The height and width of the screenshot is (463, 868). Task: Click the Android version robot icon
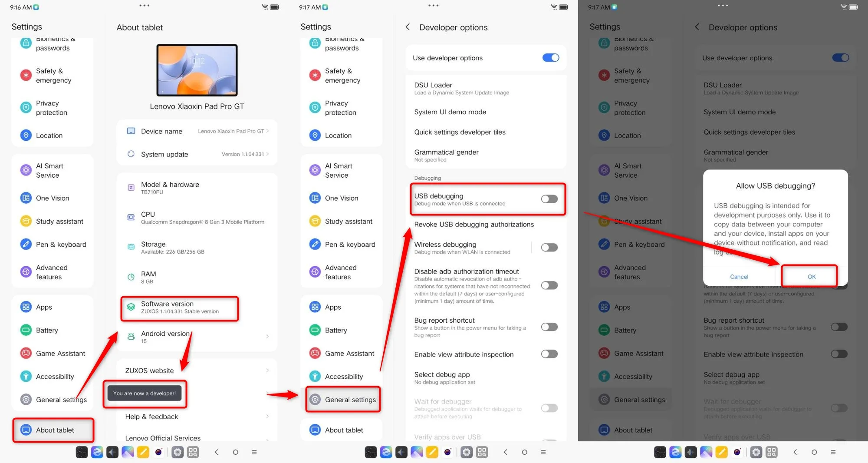click(131, 337)
